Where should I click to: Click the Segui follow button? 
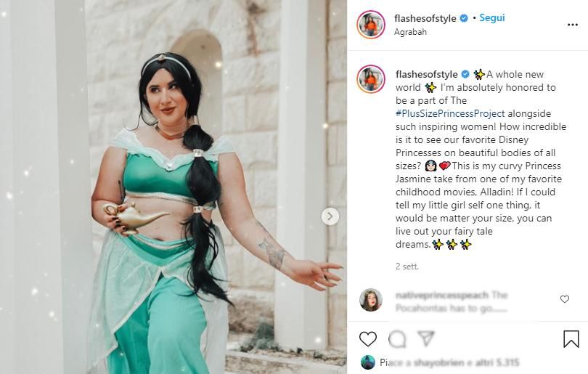point(492,17)
